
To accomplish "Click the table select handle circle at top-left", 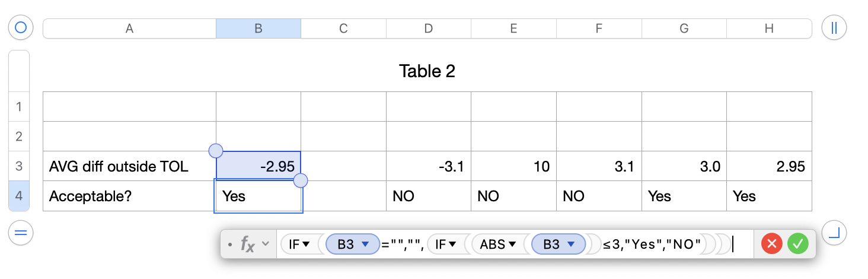I will pos(21,28).
